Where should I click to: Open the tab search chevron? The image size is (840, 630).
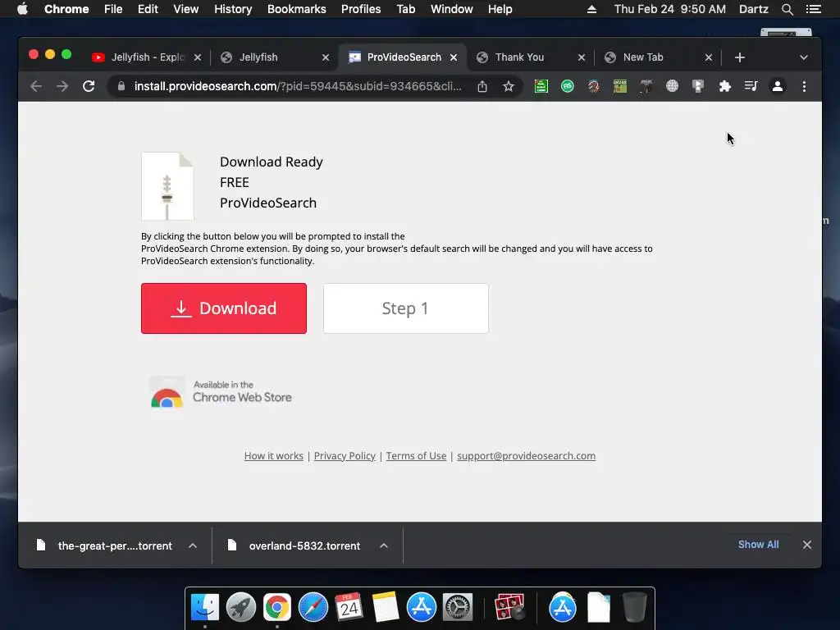pos(804,57)
